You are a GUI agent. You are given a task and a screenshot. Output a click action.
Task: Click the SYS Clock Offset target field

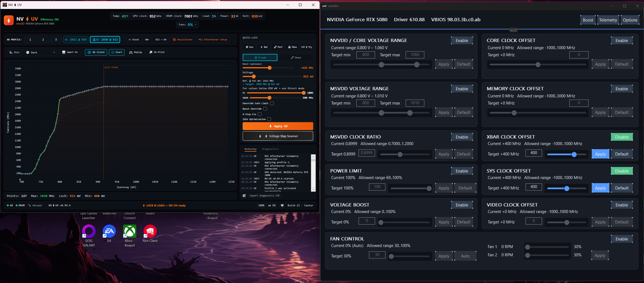click(533, 187)
